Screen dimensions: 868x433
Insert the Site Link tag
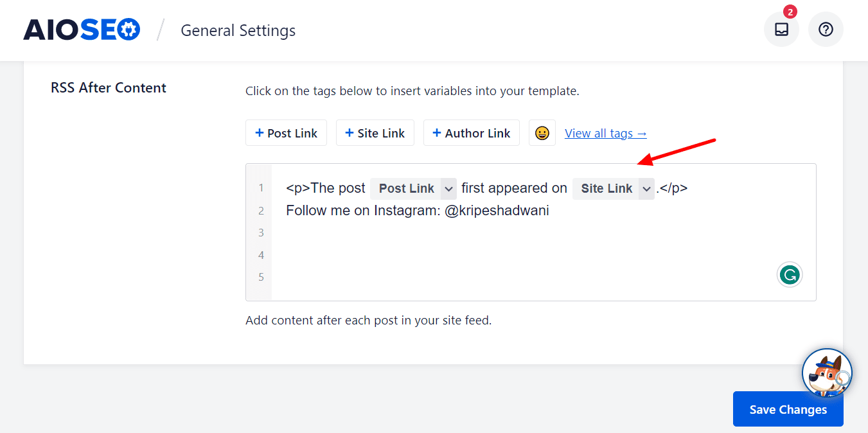pyautogui.click(x=375, y=133)
